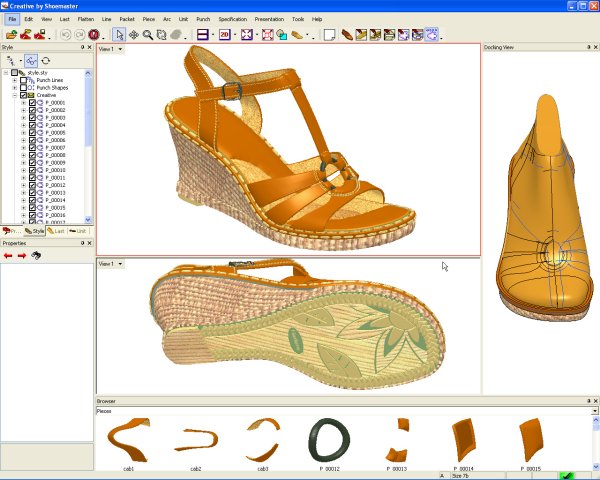The width and height of the screenshot is (600, 480).
Task: Open the File menu
Action: tap(12, 19)
